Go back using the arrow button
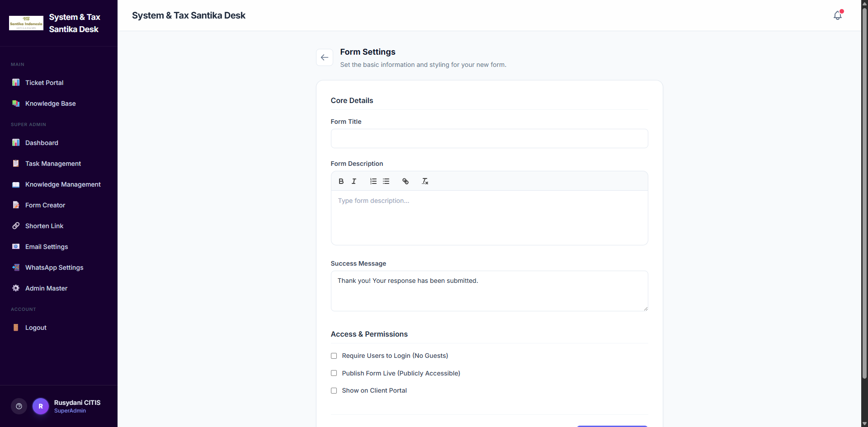868x427 pixels. pos(324,57)
